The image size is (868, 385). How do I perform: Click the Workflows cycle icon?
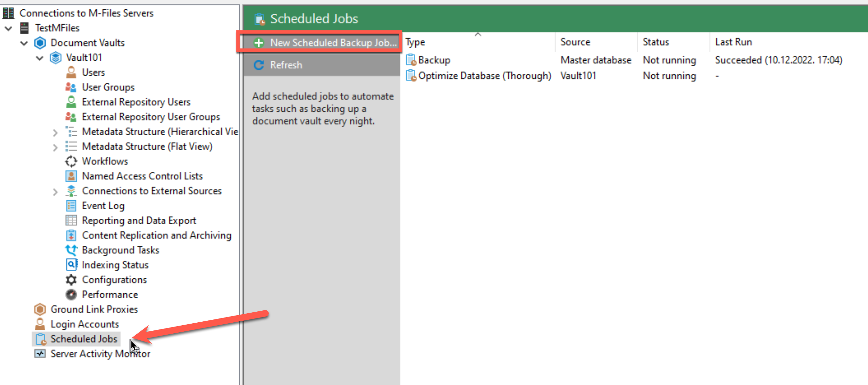coord(71,161)
